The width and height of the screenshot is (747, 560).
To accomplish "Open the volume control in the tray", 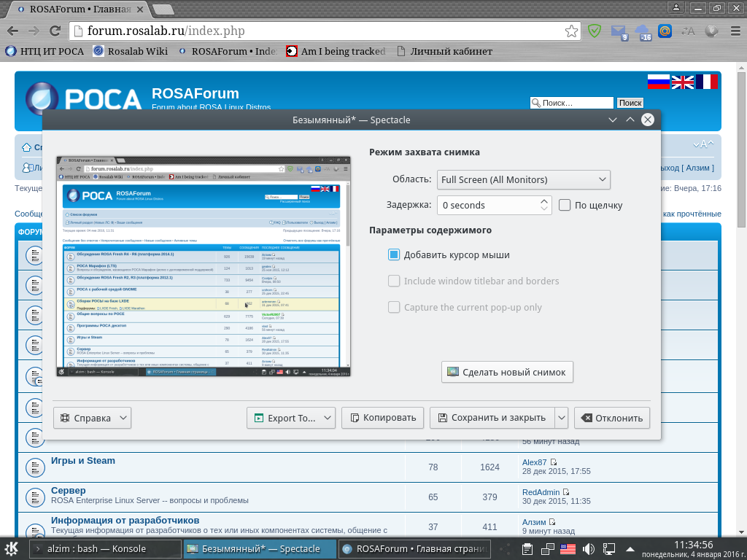I will [589, 549].
